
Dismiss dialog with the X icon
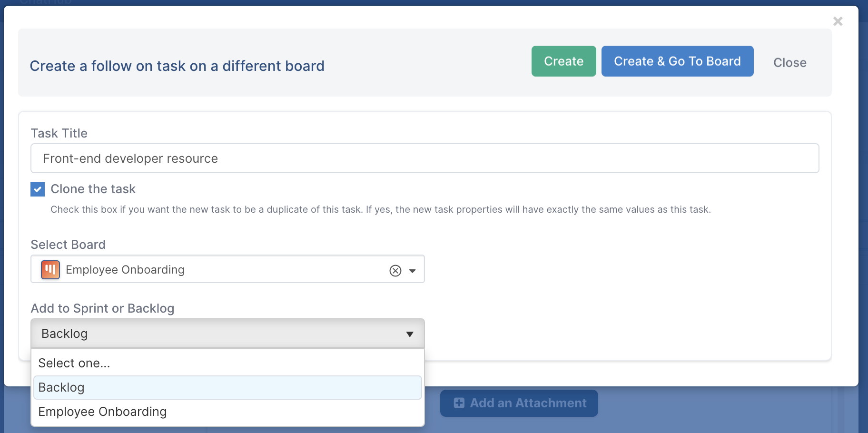tap(838, 21)
